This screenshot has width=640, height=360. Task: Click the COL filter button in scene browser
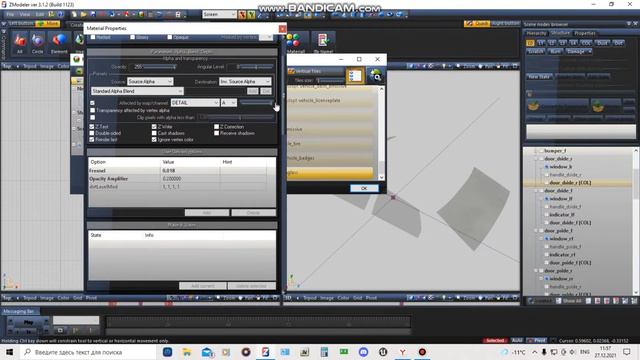click(586, 43)
